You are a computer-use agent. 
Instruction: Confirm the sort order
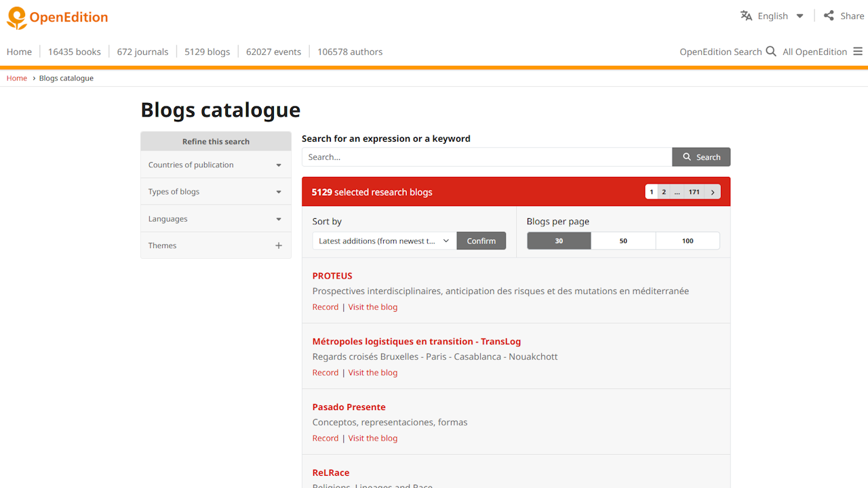tap(481, 241)
